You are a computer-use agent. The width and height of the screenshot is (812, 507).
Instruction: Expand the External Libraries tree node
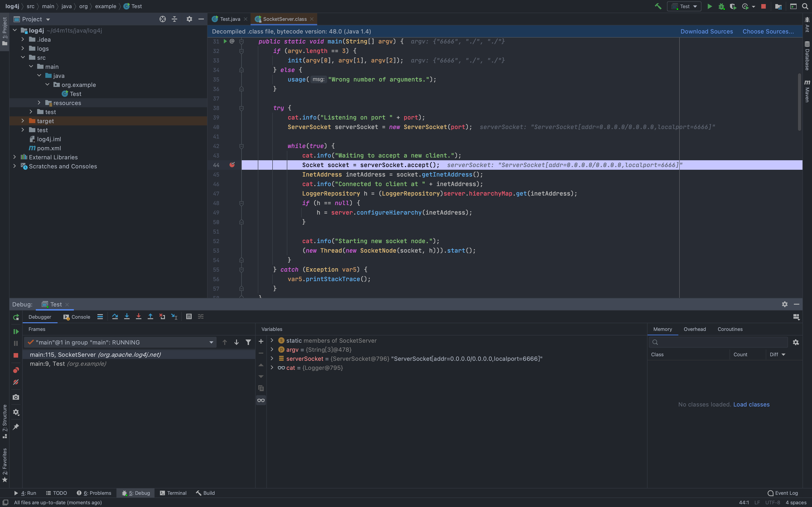point(14,157)
